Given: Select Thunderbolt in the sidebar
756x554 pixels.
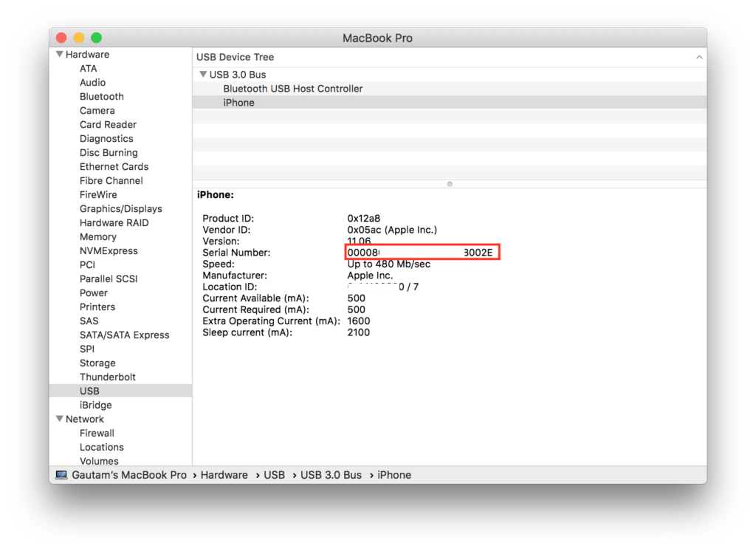Looking at the screenshot, I should tap(108, 377).
